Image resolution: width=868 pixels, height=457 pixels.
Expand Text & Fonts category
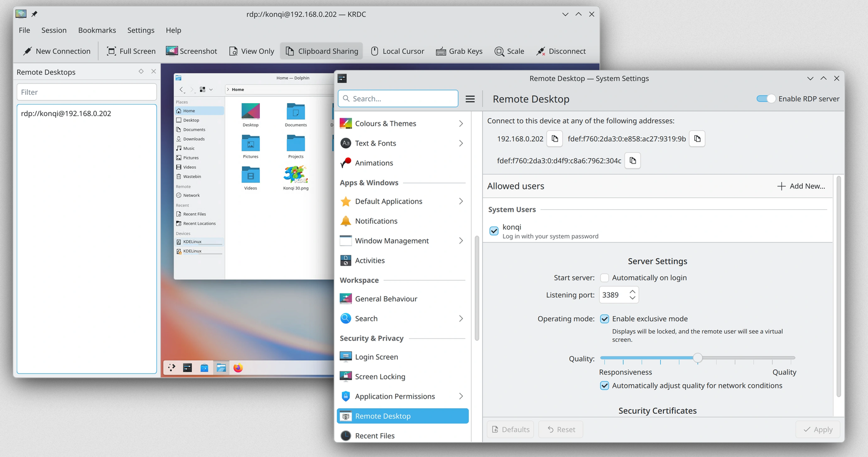click(x=402, y=143)
